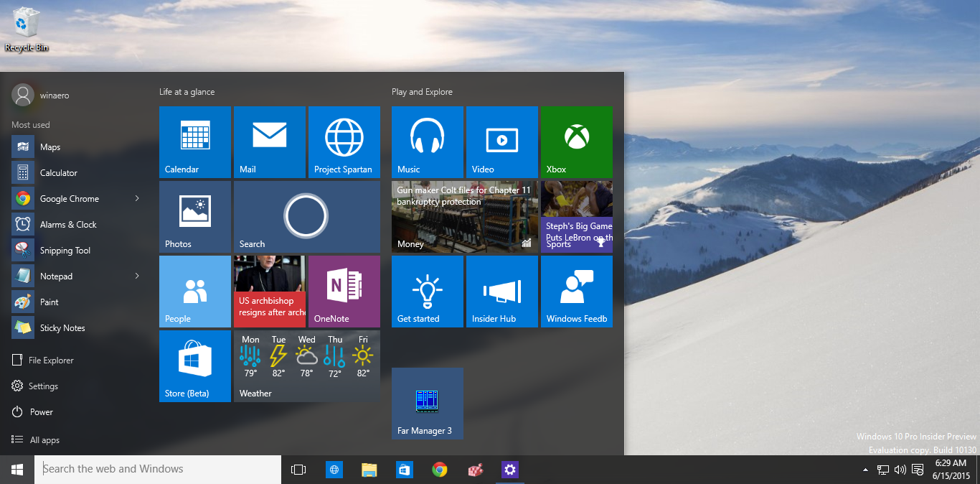Open the Insider Hub tile

pyautogui.click(x=502, y=292)
